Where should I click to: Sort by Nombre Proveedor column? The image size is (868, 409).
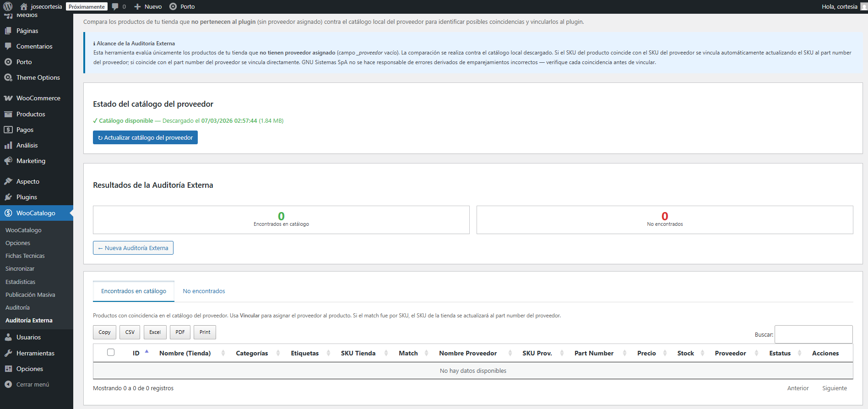pos(468,353)
